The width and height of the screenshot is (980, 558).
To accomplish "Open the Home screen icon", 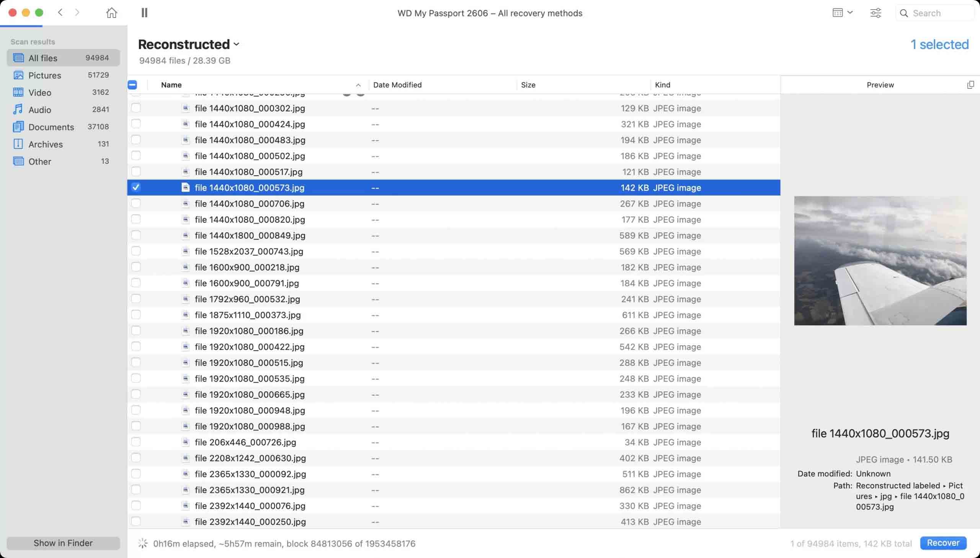I will point(111,13).
